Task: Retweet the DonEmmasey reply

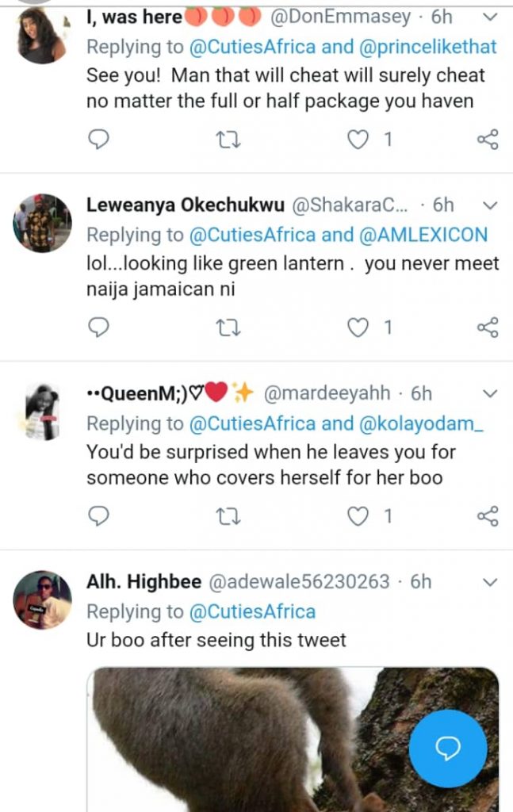Action: [228, 140]
